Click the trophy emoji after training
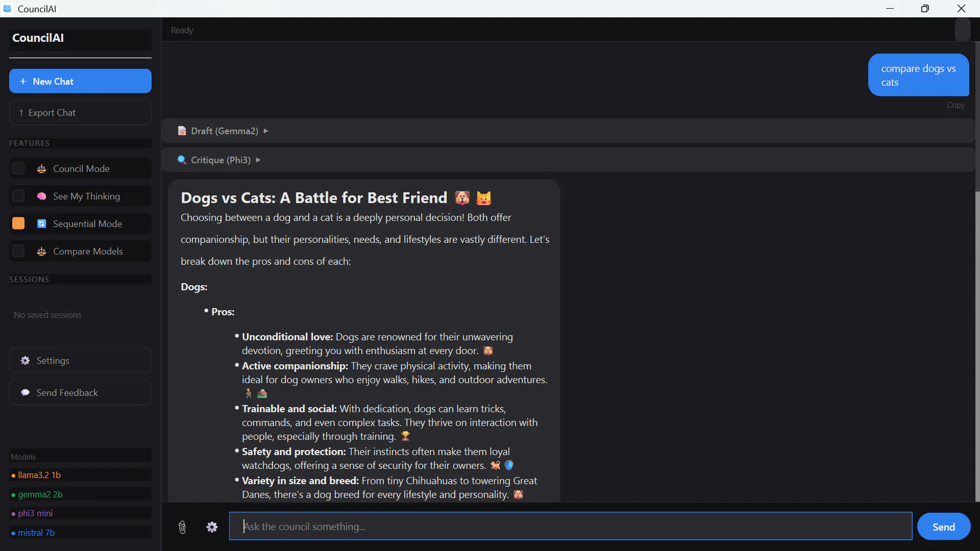The image size is (980, 551). click(405, 436)
